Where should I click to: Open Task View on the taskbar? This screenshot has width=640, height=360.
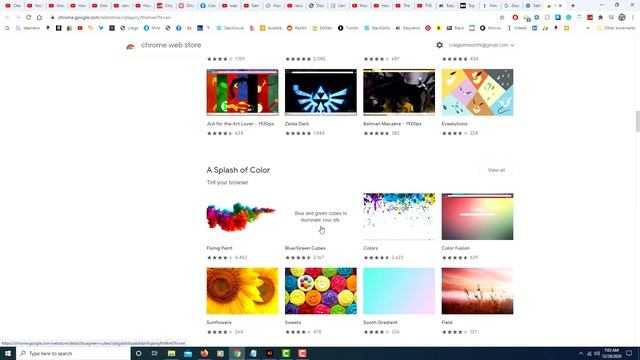point(155,353)
